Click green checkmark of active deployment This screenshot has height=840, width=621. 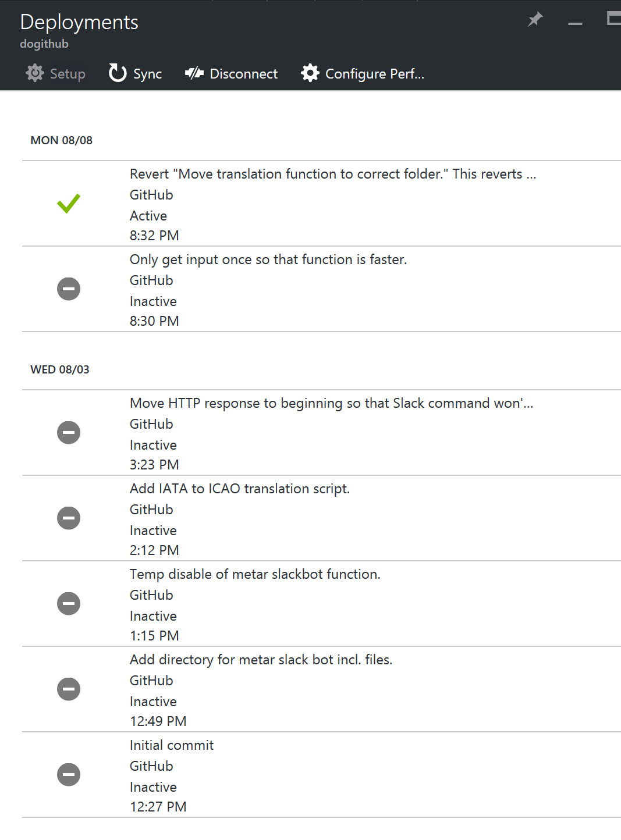click(x=69, y=204)
